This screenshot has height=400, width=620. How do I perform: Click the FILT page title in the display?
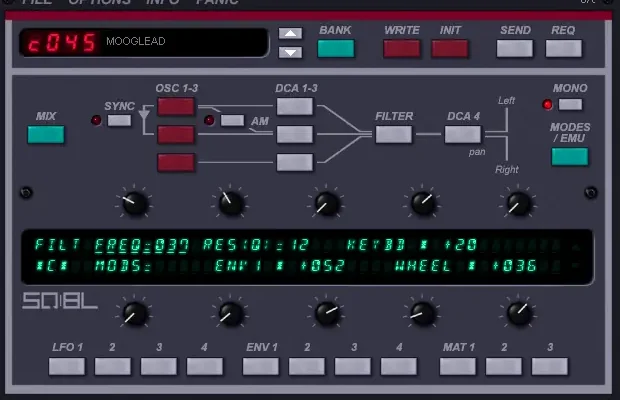point(58,245)
